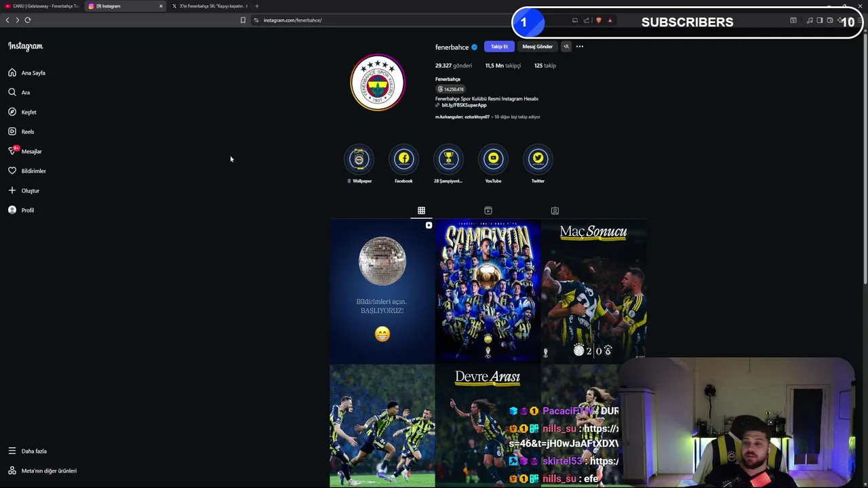Open a new browser tab
Screen dimensions: 868x488
pos(257,6)
